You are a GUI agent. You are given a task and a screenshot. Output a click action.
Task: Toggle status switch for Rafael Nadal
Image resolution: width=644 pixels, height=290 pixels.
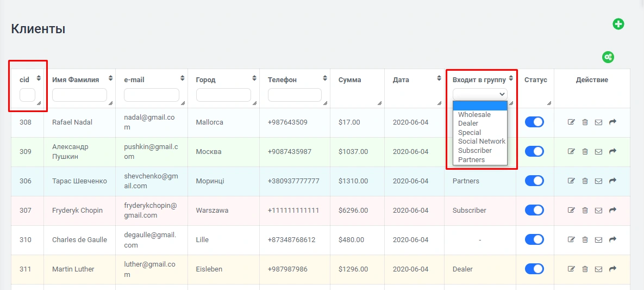534,122
